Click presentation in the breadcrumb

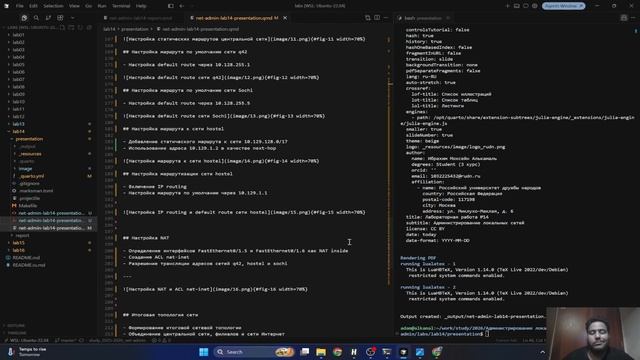click(x=135, y=29)
